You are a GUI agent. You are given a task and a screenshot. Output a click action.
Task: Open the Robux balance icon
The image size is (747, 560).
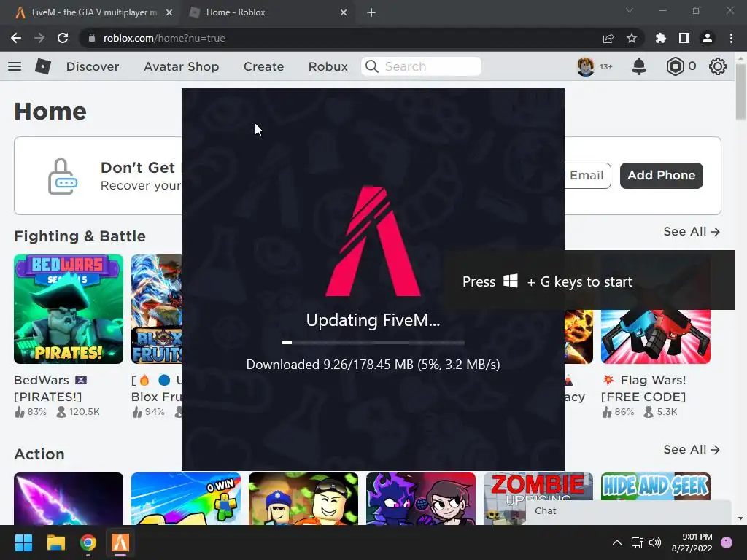(x=675, y=66)
